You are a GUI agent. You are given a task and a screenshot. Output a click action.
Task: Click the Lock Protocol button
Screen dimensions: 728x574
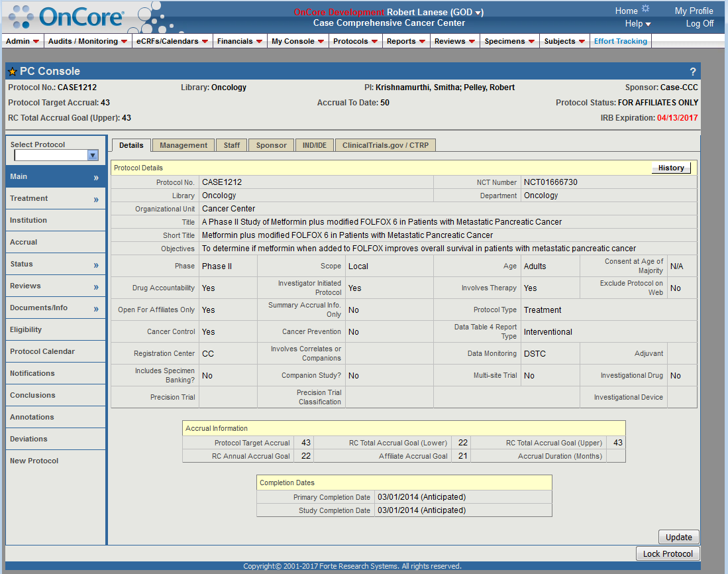[668, 553]
